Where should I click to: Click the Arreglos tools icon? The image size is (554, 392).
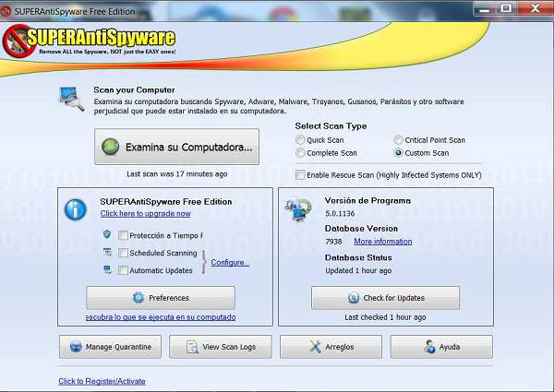[x=315, y=347]
